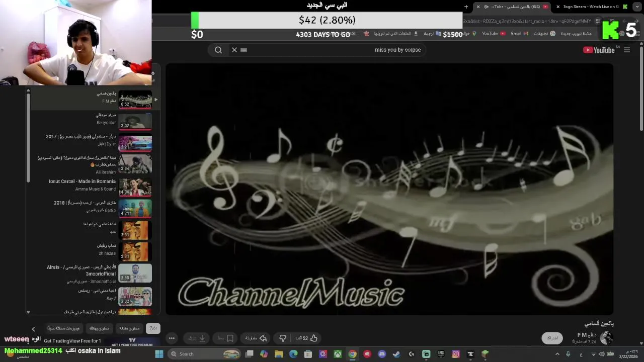644x362 pixels.
Task: Open the playlist video thumbnail lasting 6:52
Action: (135, 100)
